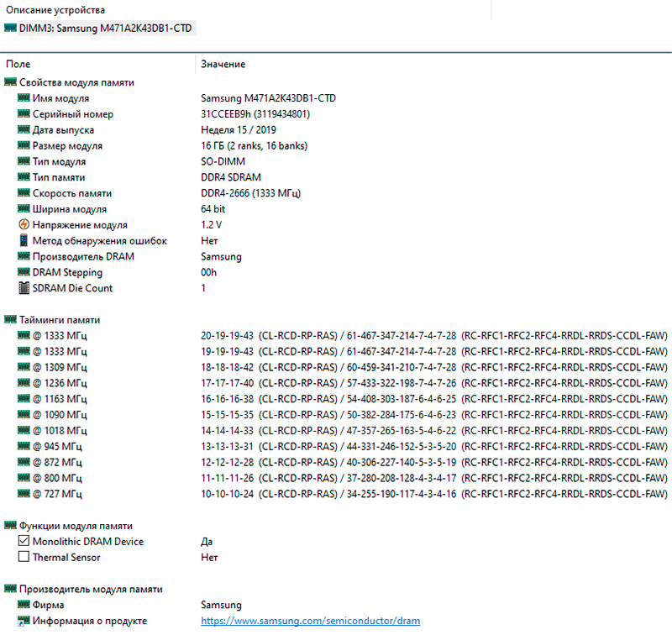Viewport: 672px width, 635px height.
Task: Select the 11-11-11-26 timing row value
Action: pos(434,478)
